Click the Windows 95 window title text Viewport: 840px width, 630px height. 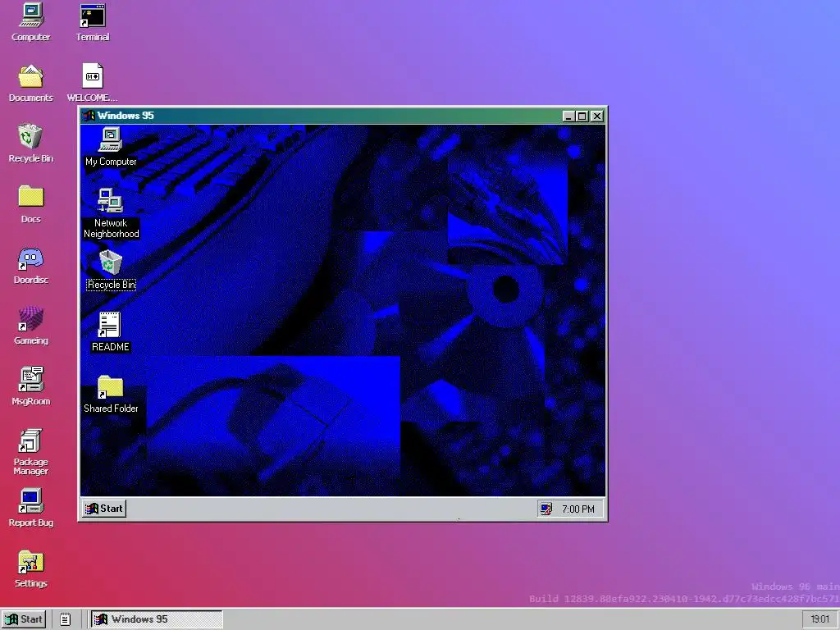pos(126,116)
